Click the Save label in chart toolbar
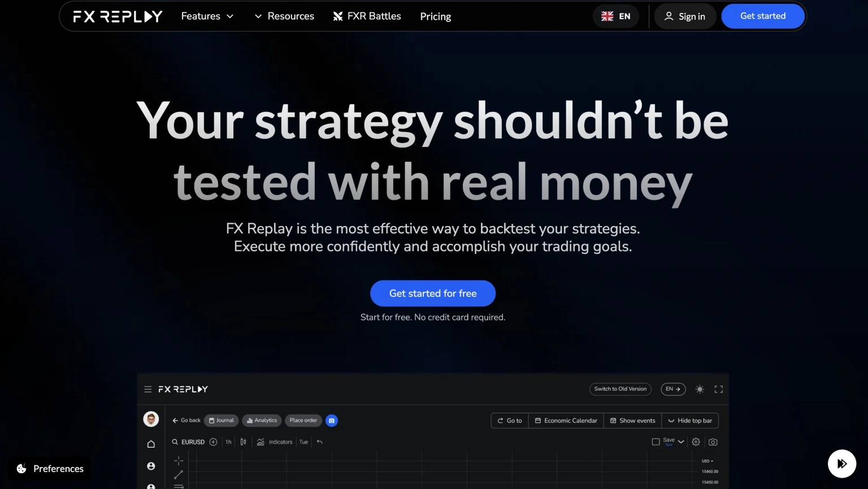This screenshot has width=868, height=489. (x=669, y=440)
